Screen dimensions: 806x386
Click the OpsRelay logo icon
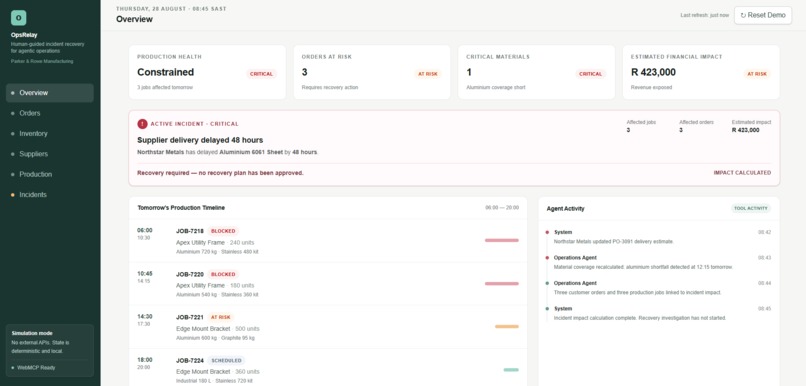[19, 18]
